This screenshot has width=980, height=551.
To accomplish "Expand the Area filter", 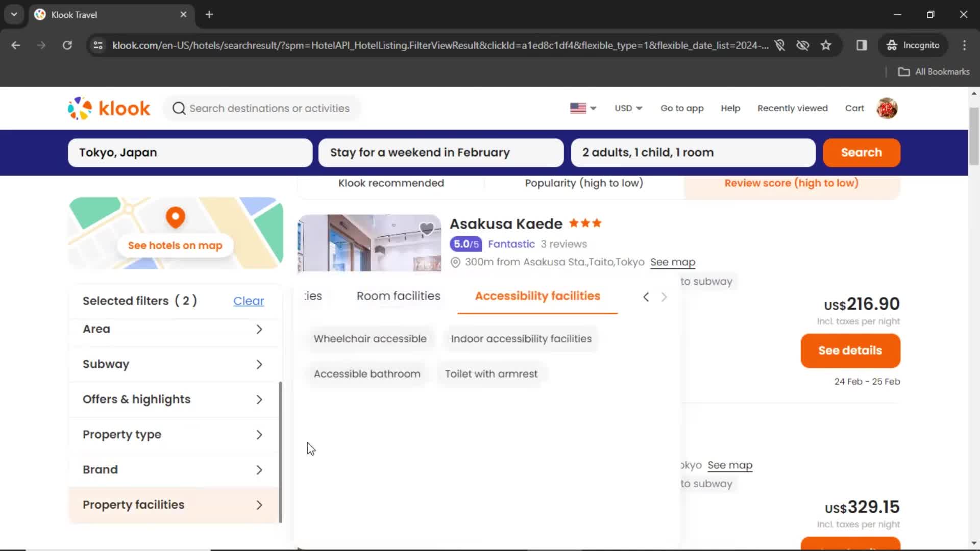I will tap(173, 329).
